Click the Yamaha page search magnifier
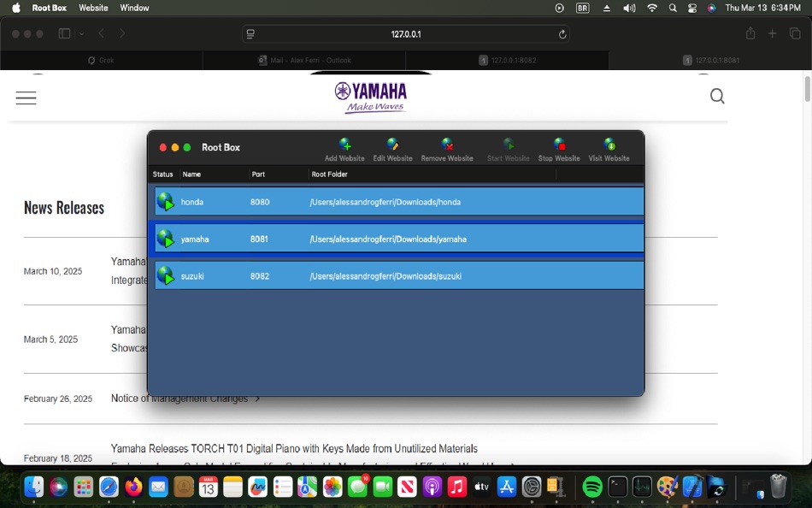 pyautogui.click(x=717, y=96)
